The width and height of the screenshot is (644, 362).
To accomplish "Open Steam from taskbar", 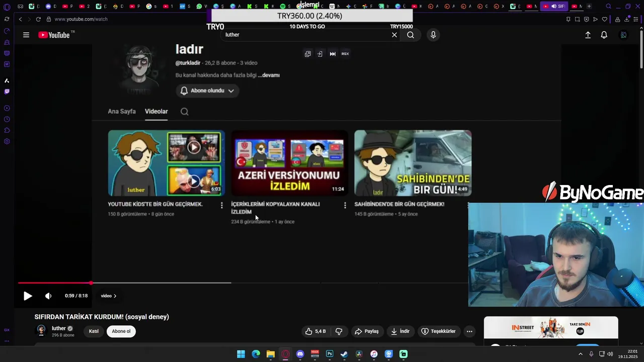I will [344, 354].
